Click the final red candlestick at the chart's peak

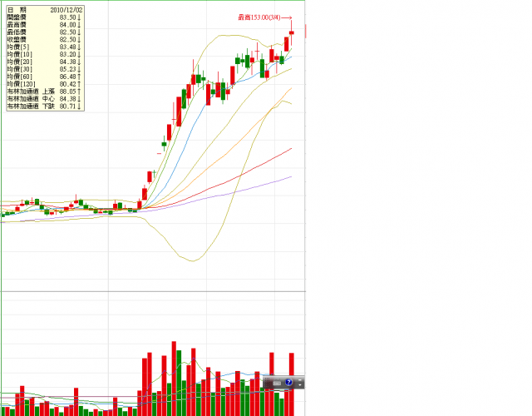click(292, 32)
